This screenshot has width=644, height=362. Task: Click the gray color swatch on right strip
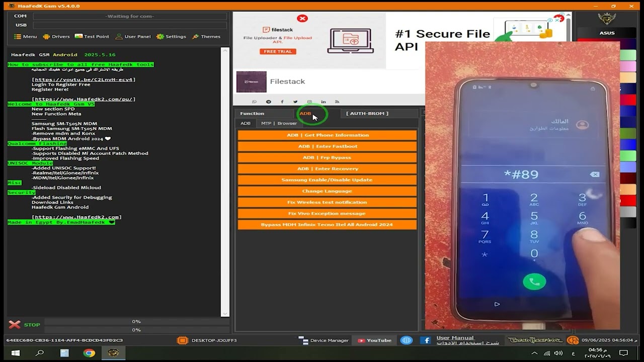628,212
